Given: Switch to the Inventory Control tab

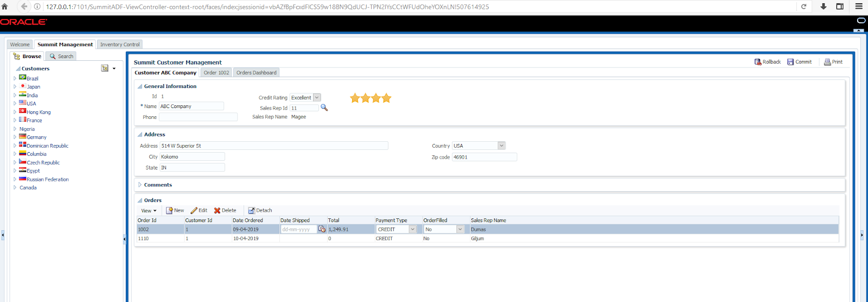Looking at the screenshot, I should pos(120,45).
